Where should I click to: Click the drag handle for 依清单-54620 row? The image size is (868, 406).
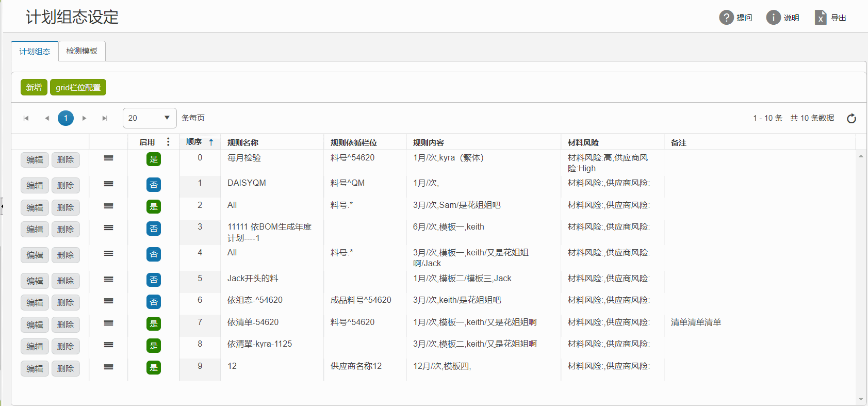pos(108,323)
